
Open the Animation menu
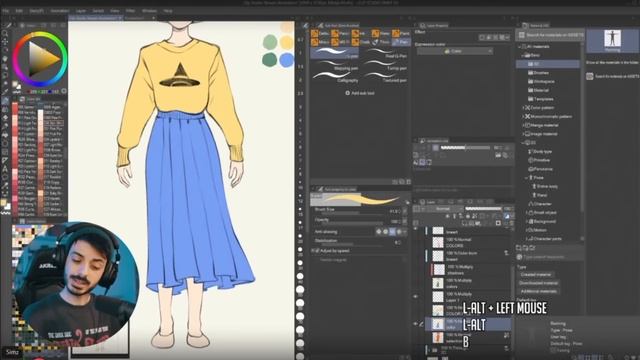pos(60,11)
